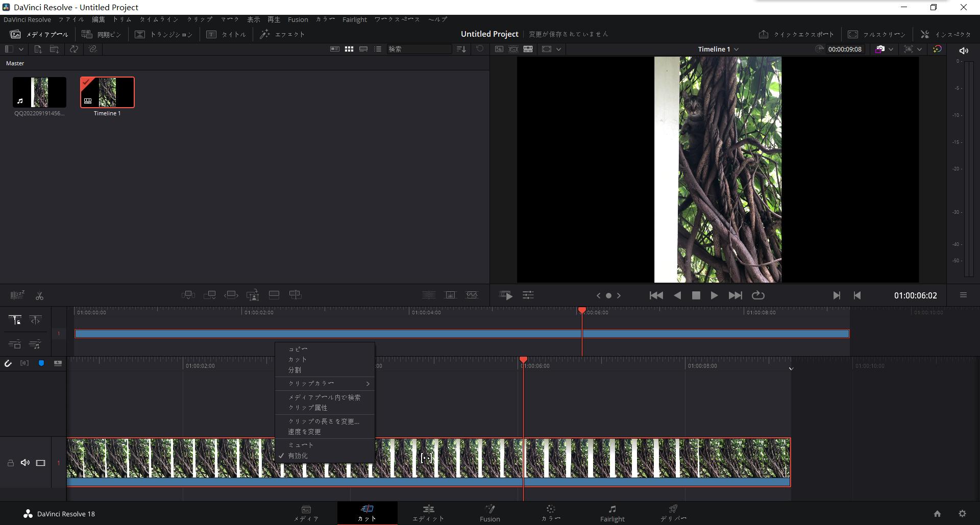
Task: Open the 同期ビン panel
Action: click(102, 34)
